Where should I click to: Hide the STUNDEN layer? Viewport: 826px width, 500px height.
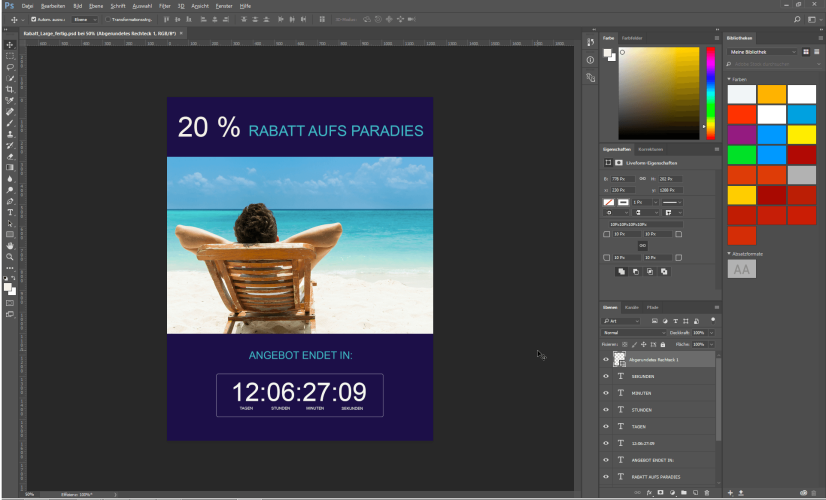(606, 409)
